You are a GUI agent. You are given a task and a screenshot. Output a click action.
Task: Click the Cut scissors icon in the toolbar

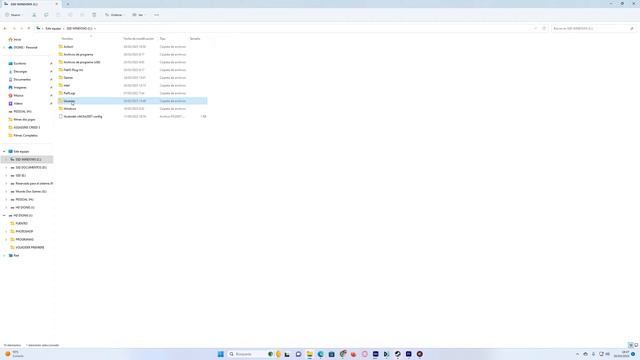[x=34, y=15]
